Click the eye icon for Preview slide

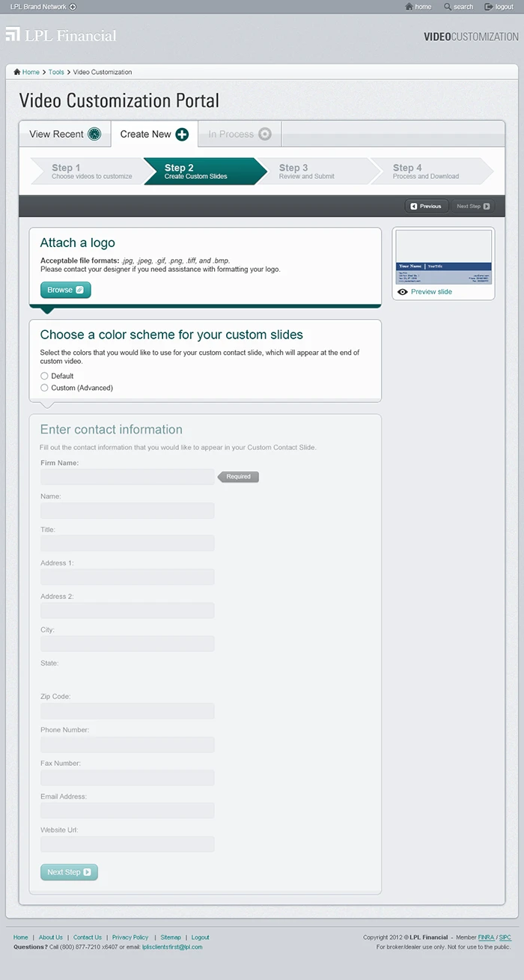pos(403,292)
